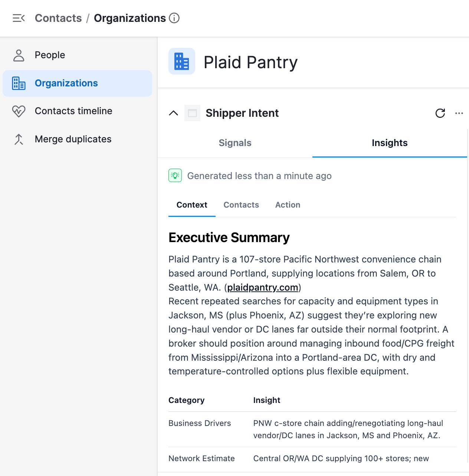The width and height of the screenshot is (469, 476).
Task: Switch to the Contacts sub-tab
Action: (241, 205)
